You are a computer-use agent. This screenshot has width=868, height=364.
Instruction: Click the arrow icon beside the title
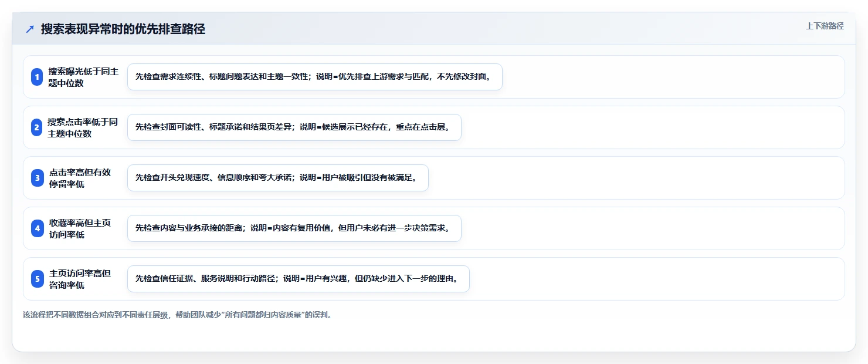pos(30,29)
